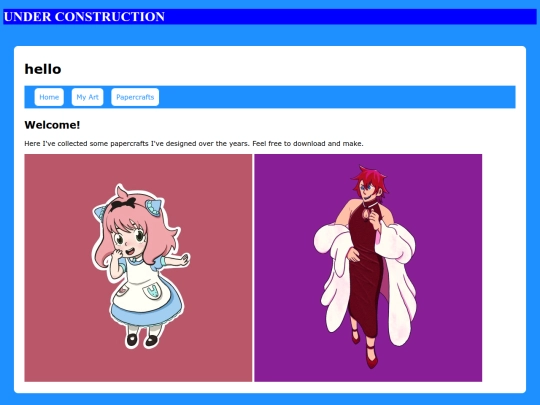Click the black bow on the girl's head
This screenshot has width=540, height=405.
pyautogui.click(x=123, y=203)
